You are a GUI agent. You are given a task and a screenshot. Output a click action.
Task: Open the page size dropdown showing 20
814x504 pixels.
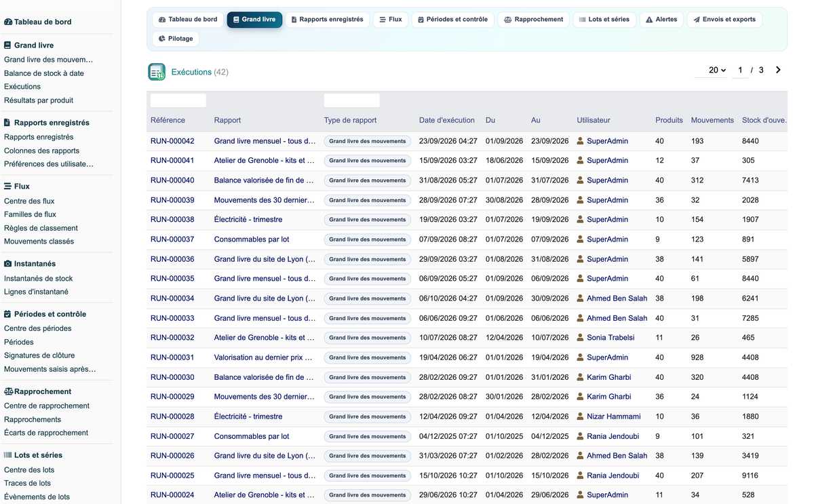tap(712, 70)
